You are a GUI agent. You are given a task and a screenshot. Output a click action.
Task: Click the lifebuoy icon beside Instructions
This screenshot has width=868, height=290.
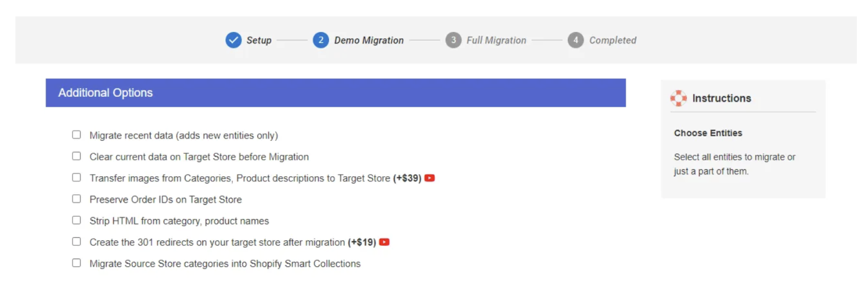click(x=679, y=98)
